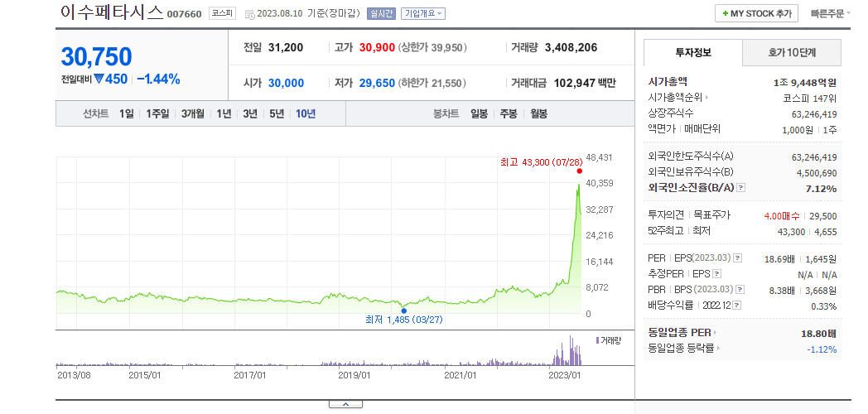Screen dimensions: 868x414
Task: Click the 추정PER EPS help icon
Action: tap(717, 274)
